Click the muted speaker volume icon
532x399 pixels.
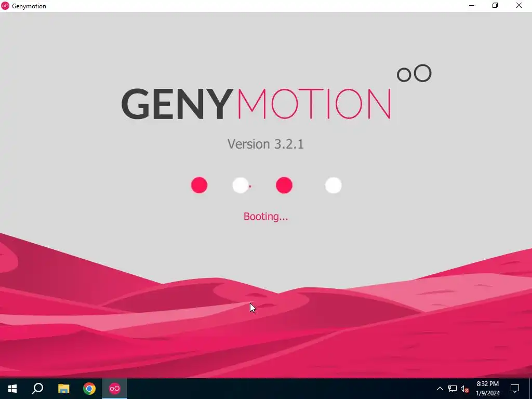(x=464, y=389)
